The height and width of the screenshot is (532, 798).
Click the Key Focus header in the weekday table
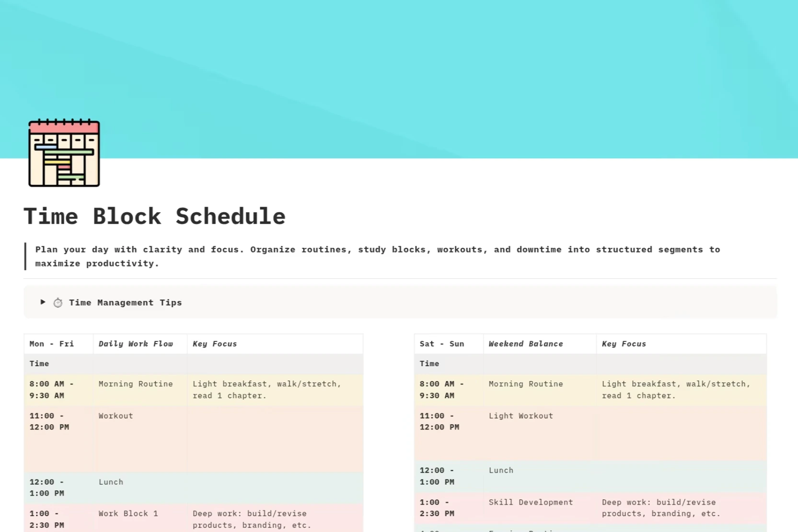click(x=214, y=344)
